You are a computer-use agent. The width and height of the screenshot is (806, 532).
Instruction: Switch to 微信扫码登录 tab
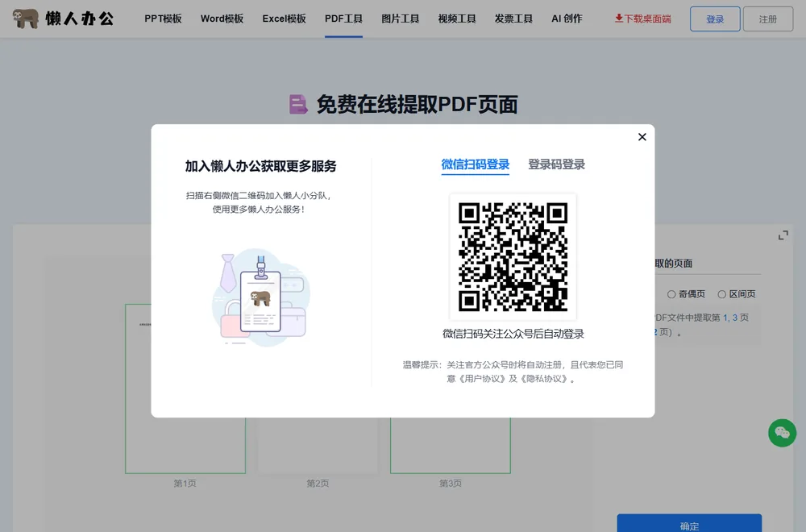point(475,164)
